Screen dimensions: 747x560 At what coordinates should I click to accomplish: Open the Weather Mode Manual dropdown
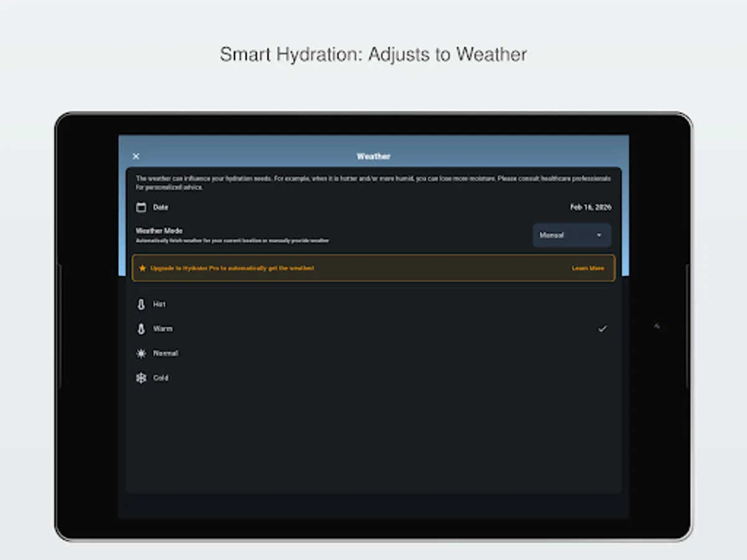(571, 235)
